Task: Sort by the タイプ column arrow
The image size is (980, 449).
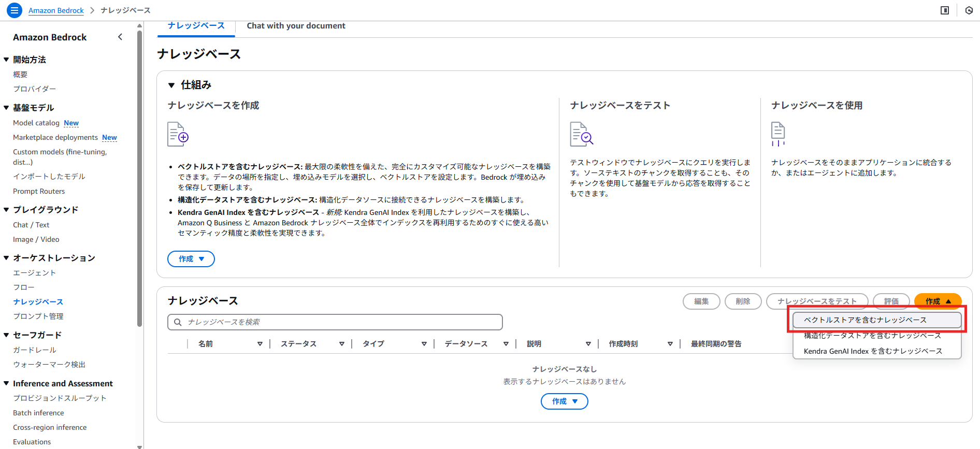Action: (x=424, y=344)
